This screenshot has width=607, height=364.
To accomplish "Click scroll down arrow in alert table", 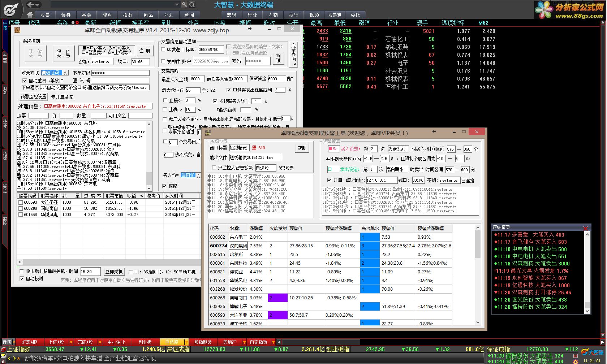I will (478, 322).
